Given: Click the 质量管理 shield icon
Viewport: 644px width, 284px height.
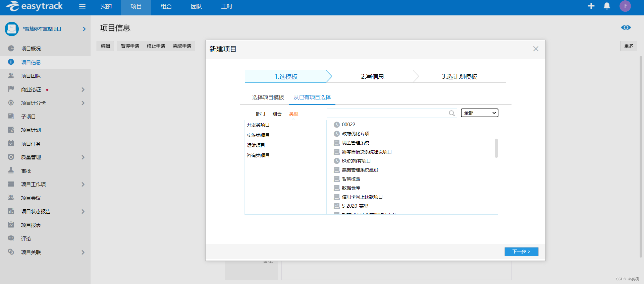Looking at the screenshot, I should 11,157.
